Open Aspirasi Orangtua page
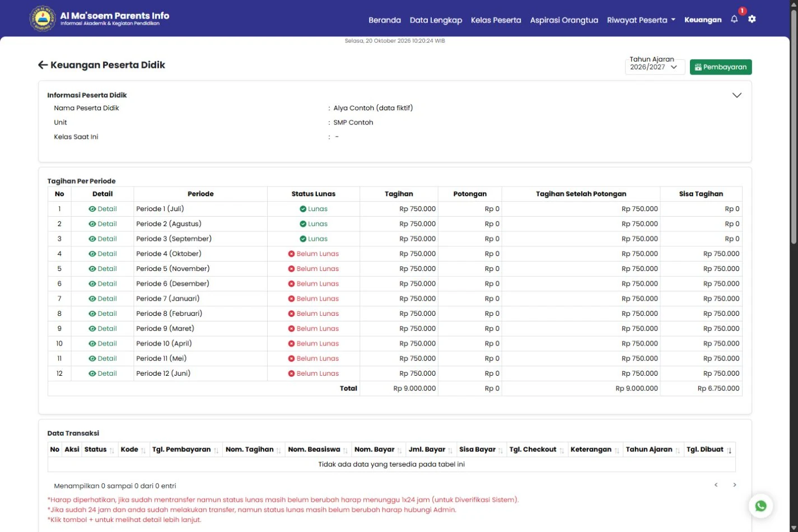The width and height of the screenshot is (798, 532). 564,20
